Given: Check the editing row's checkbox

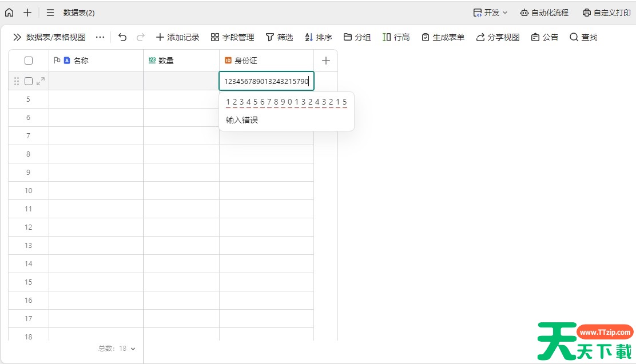Looking at the screenshot, I should coord(29,81).
